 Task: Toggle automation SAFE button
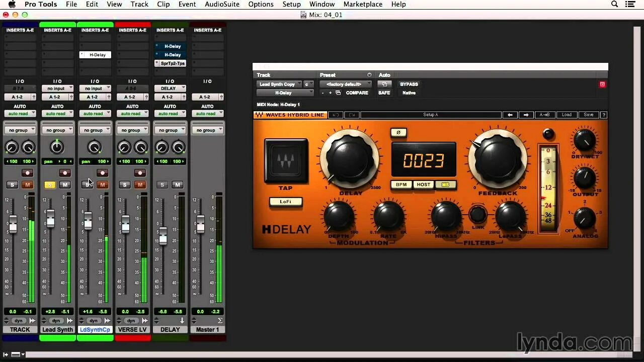coord(384,93)
